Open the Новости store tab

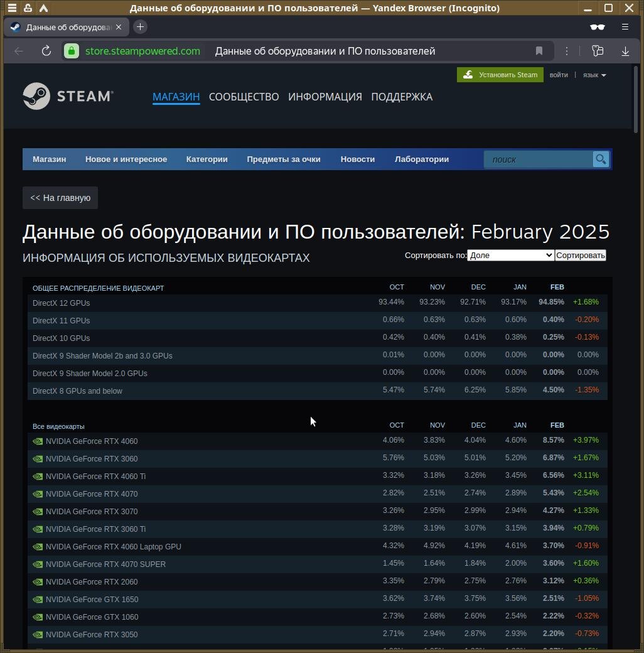[358, 159]
